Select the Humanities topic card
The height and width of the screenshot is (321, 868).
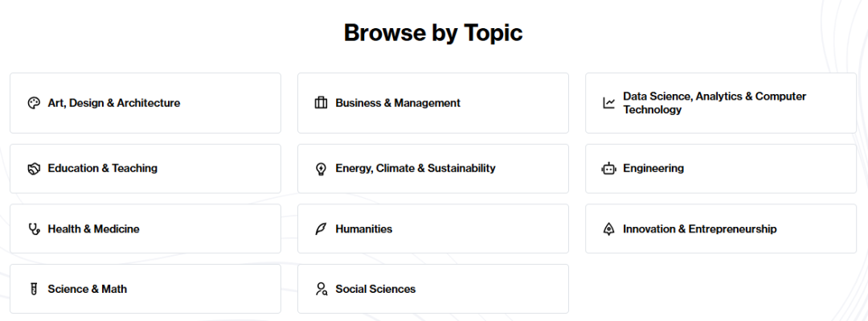click(433, 229)
